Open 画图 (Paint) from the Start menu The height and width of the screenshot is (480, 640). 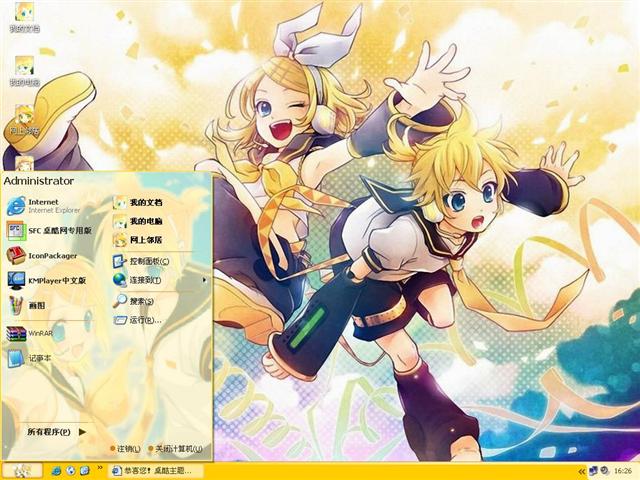[27, 305]
